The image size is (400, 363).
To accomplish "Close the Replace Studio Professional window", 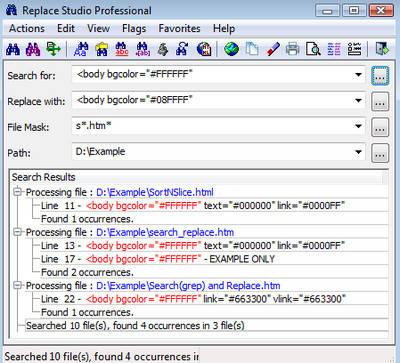I will 381,11.
